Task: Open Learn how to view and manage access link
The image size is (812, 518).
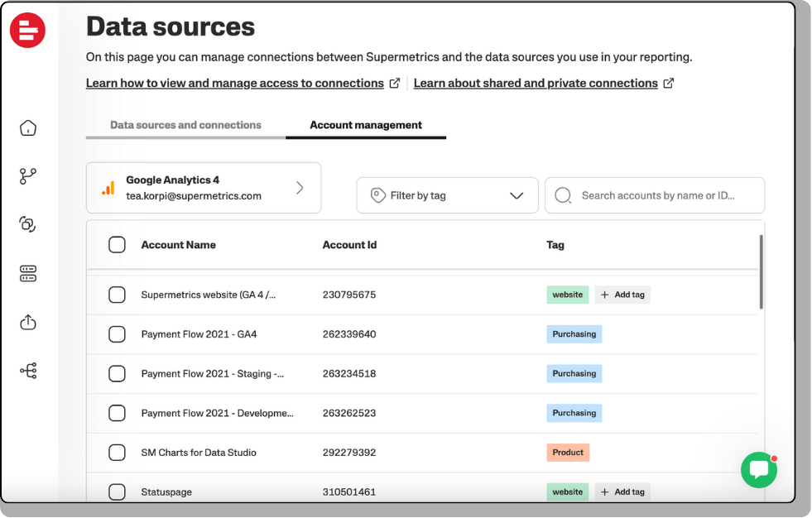Action: coord(234,84)
